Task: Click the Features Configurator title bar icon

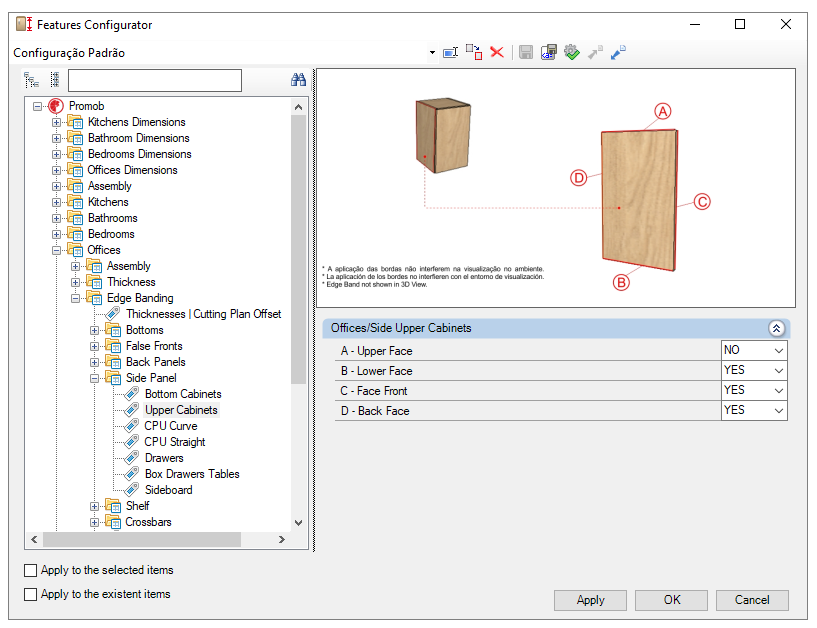Action: (x=24, y=24)
